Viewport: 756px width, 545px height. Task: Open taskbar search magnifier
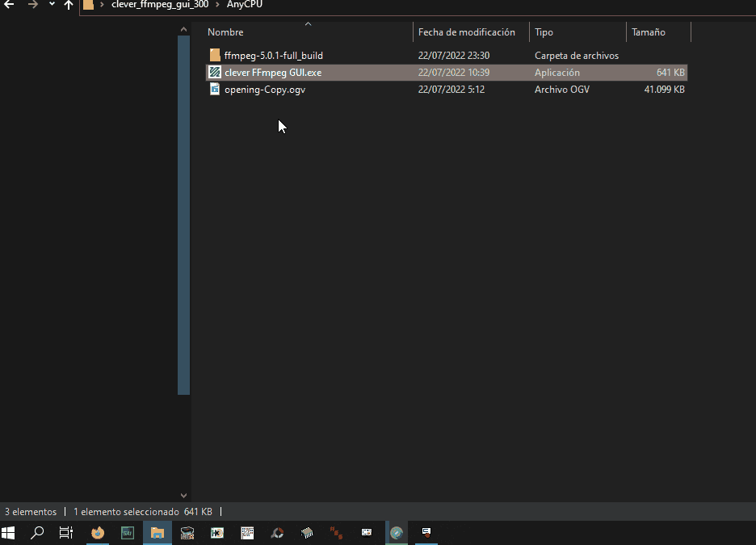coord(37,532)
